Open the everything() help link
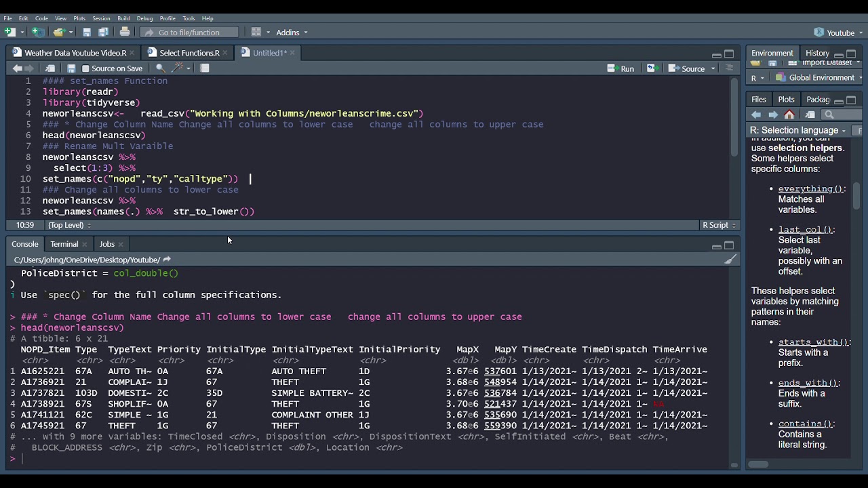The width and height of the screenshot is (868, 488). coord(810,189)
